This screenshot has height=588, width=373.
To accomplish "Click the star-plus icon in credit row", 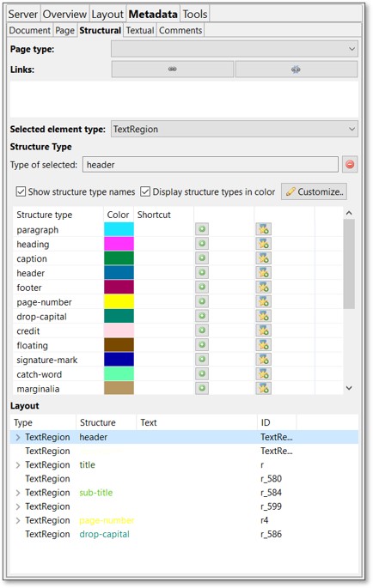I will coord(263,330).
